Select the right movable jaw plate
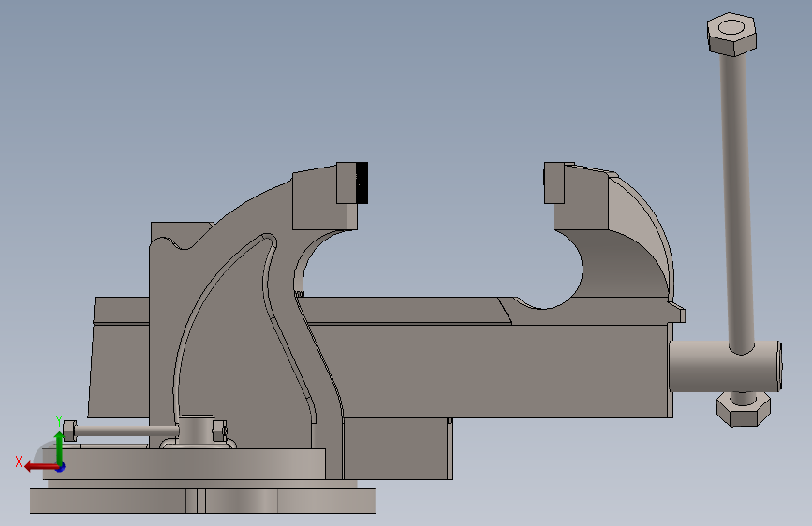Viewport: 812px width, 526px height. tap(554, 183)
